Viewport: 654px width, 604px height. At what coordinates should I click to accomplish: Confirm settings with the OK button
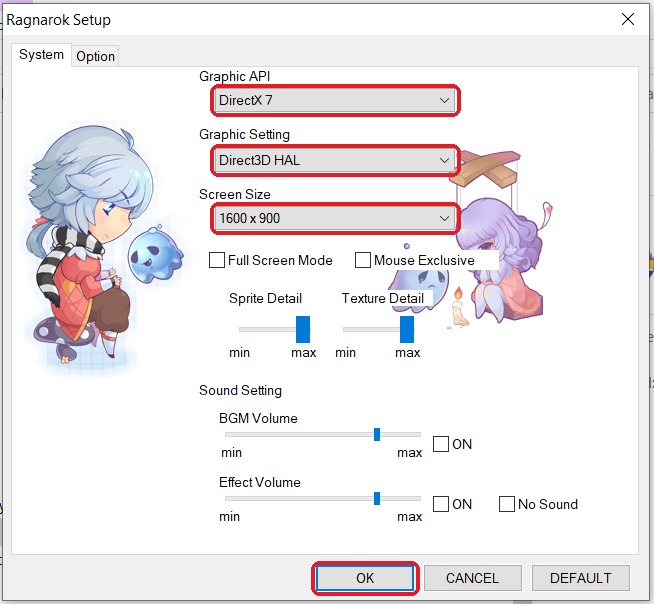365,578
